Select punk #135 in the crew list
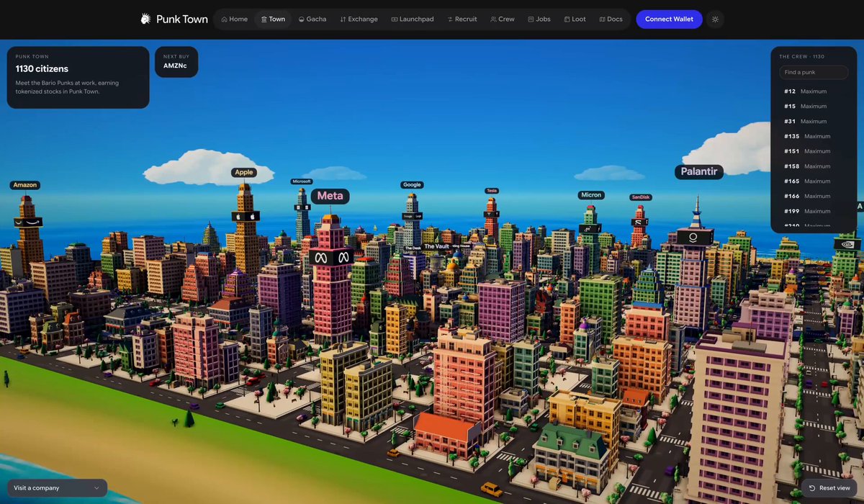The width and height of the screenshot is (864, 504). (x=814, y=137)
